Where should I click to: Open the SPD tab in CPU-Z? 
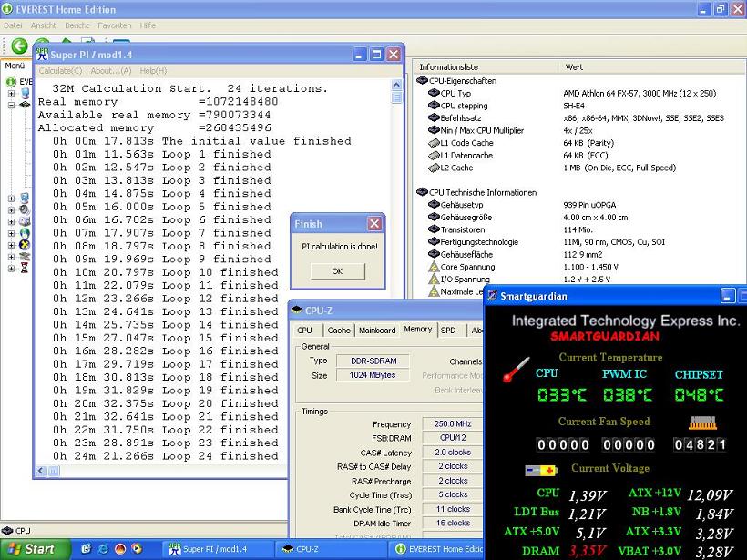point(448,330)
